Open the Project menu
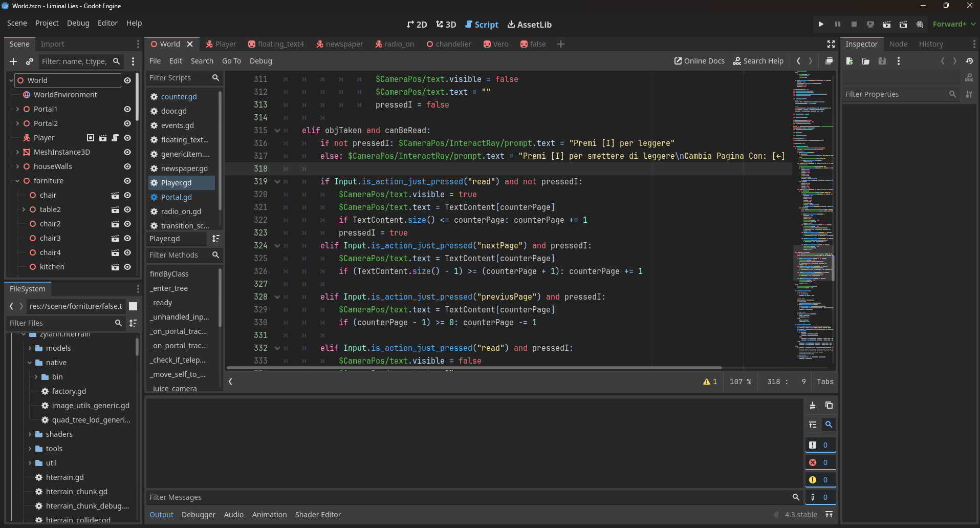980x528 pixels. click(47, 23)
